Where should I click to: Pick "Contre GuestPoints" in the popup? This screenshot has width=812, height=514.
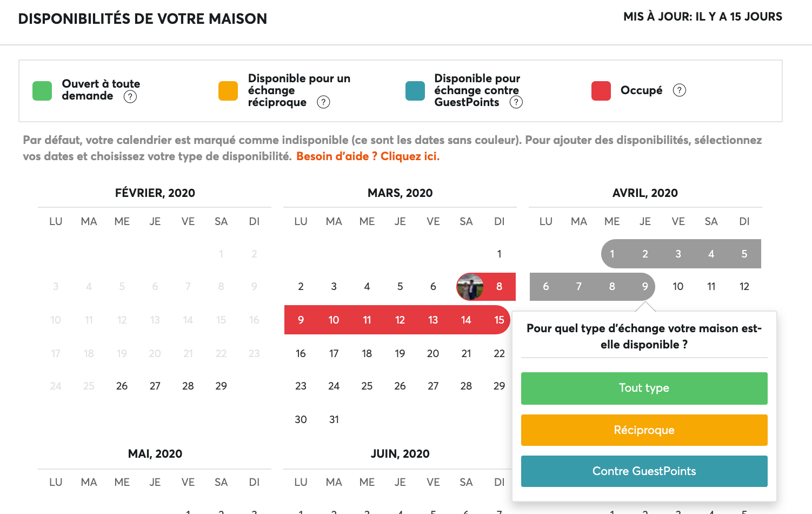pyautogui.click(x=644, y=471)
